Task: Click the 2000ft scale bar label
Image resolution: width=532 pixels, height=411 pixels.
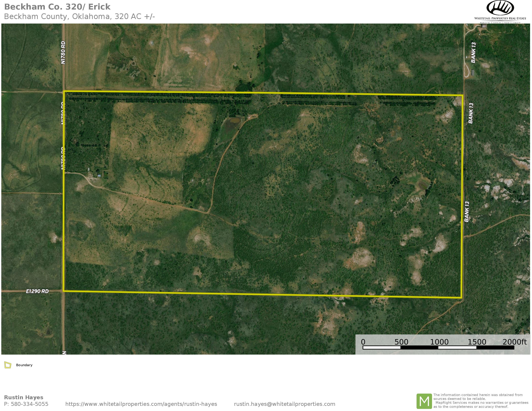Action: pyautogui.click(x=514, y=342)
